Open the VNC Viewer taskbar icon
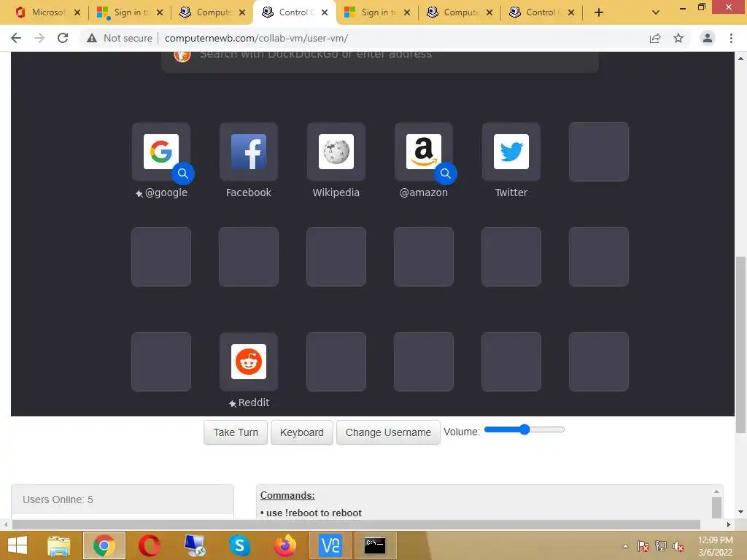The image size is (747, 560). (x=330, y=545)
